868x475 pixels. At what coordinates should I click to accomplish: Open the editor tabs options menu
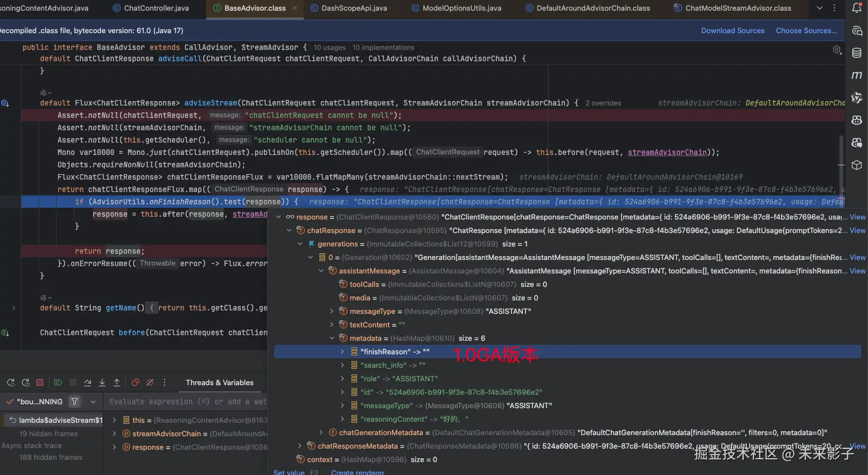coord(834,8)
